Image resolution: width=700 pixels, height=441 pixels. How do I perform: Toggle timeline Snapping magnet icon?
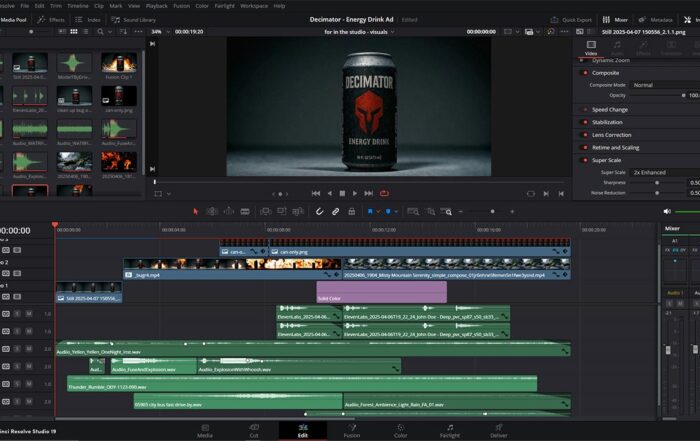click(319, 212)
